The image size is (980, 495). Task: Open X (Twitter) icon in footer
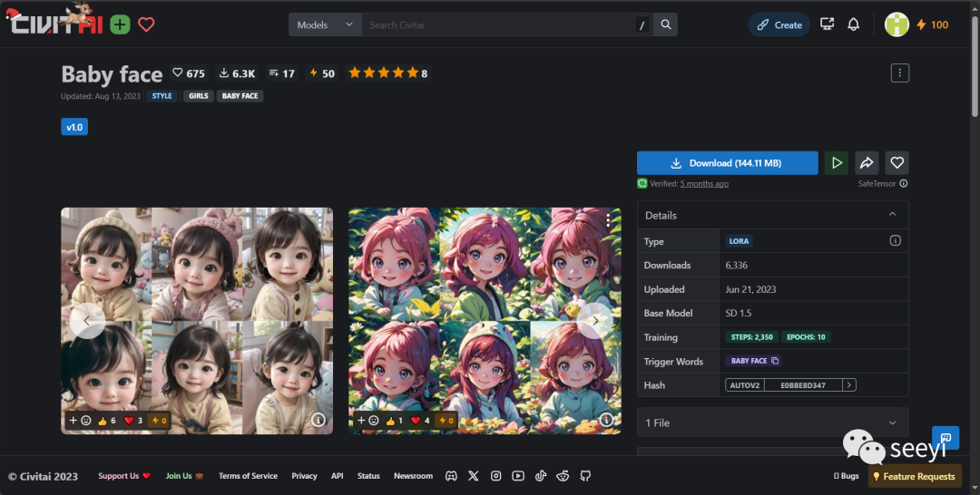click(473, 476)
